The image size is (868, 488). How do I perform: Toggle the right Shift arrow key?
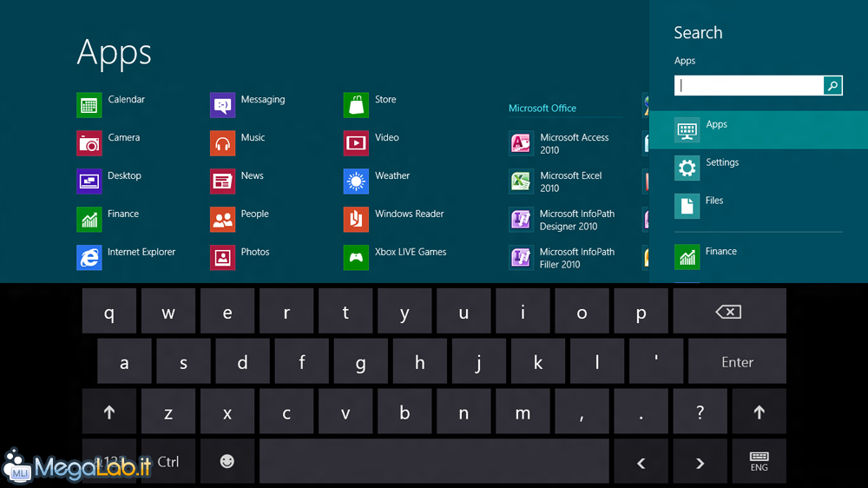click(x=759, y=412)
